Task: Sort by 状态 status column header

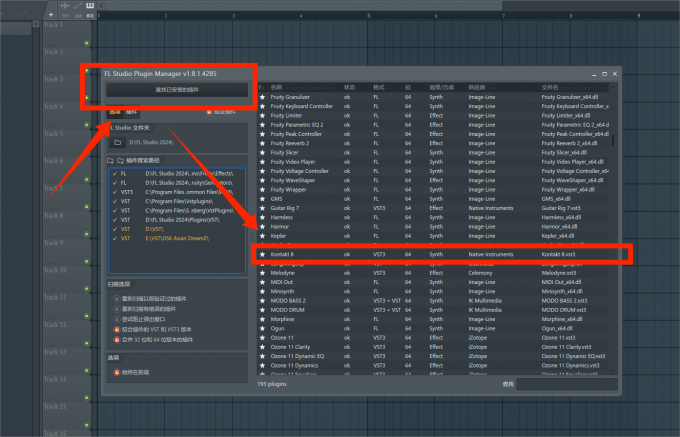Action: [x=350, y=88]
